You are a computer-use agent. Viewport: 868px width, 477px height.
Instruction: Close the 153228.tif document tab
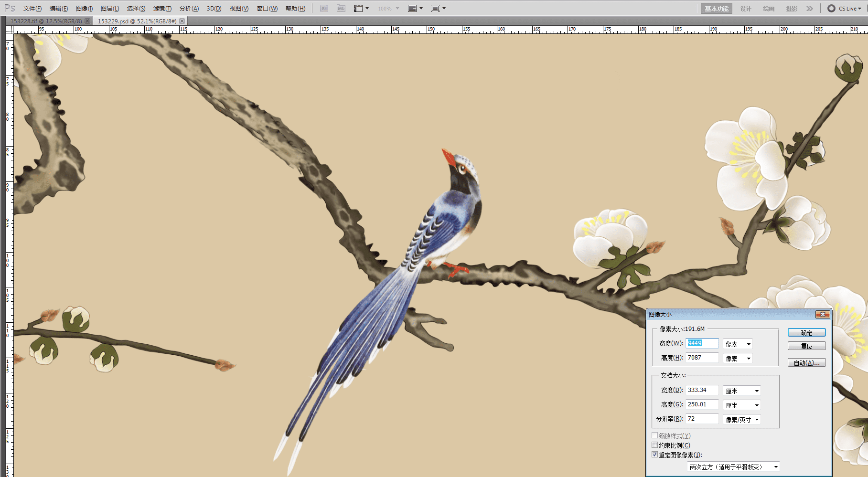tap(87, 21)
